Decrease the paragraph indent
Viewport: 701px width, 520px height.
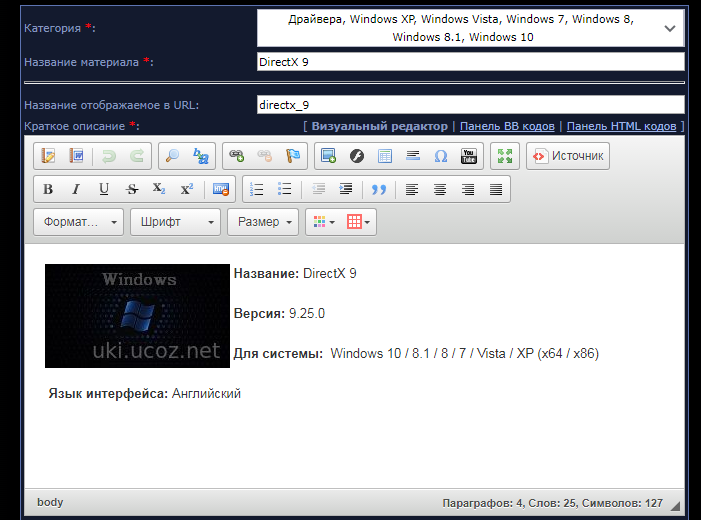pos(318,189)
